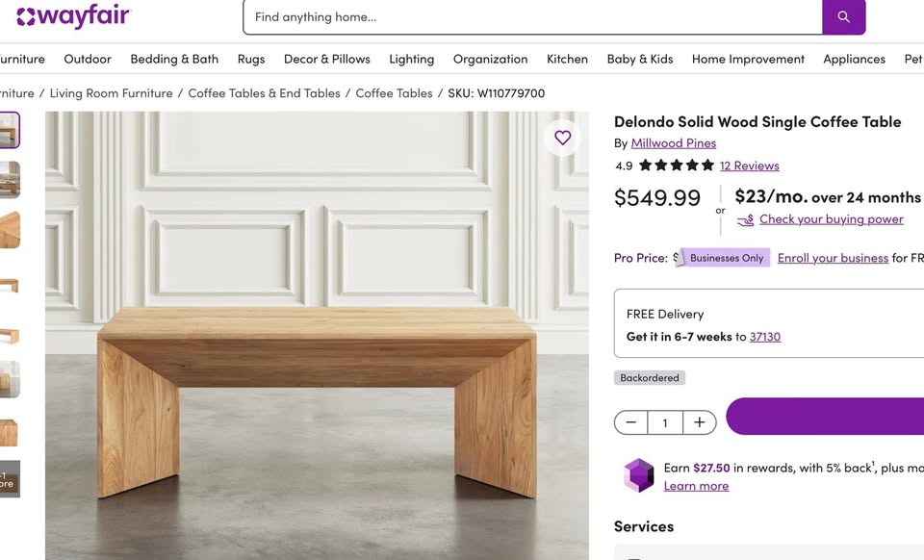Click the Check your buying power link
This screenshot has width=924, height=560.
(831, 219)
